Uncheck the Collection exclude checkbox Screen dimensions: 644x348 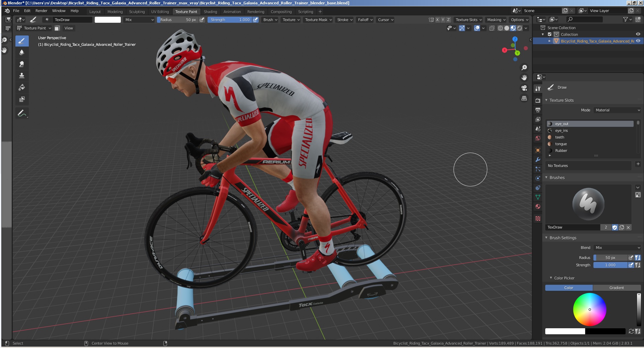pyautogui.click(x=550, y=34)
